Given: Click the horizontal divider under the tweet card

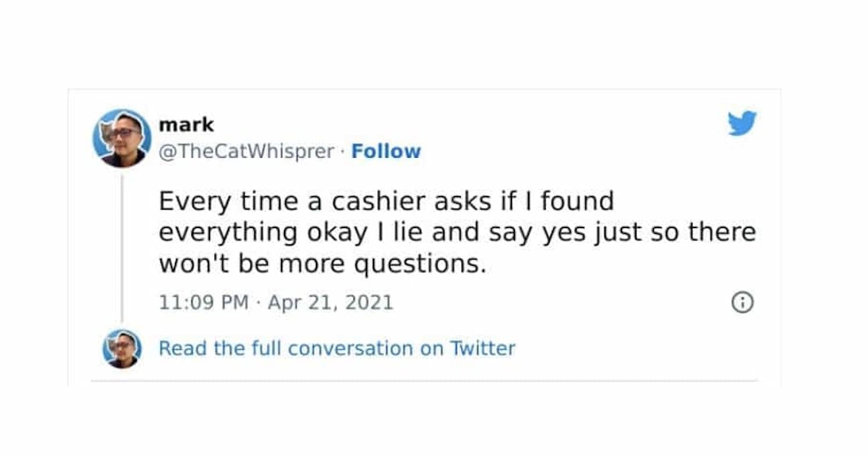Looking at the screenshot, I should pyautogui.click(x=424, y=381).
